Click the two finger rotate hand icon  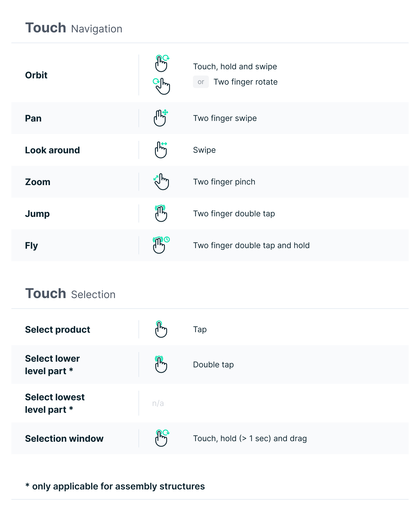pyautogui.click(x=162, y=86)
